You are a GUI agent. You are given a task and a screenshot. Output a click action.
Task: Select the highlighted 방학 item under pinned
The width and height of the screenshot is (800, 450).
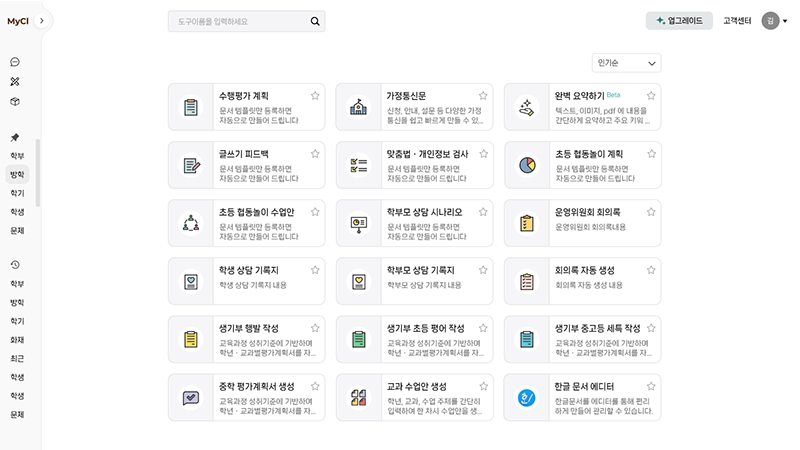[x=17, y=174]
